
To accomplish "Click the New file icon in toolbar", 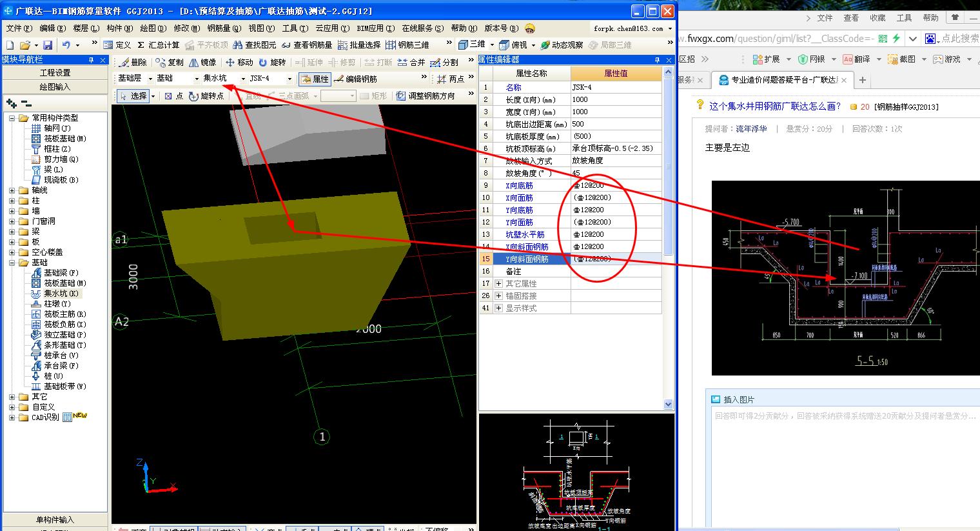I will tap(10, 45).
